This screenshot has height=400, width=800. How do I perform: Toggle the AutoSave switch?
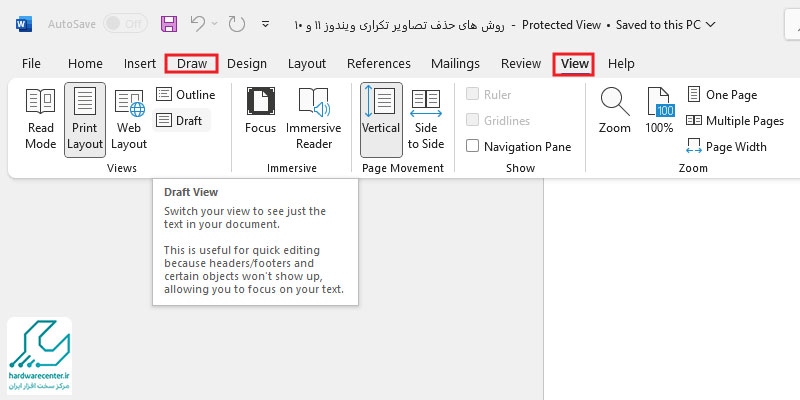(x=125, y=24)
